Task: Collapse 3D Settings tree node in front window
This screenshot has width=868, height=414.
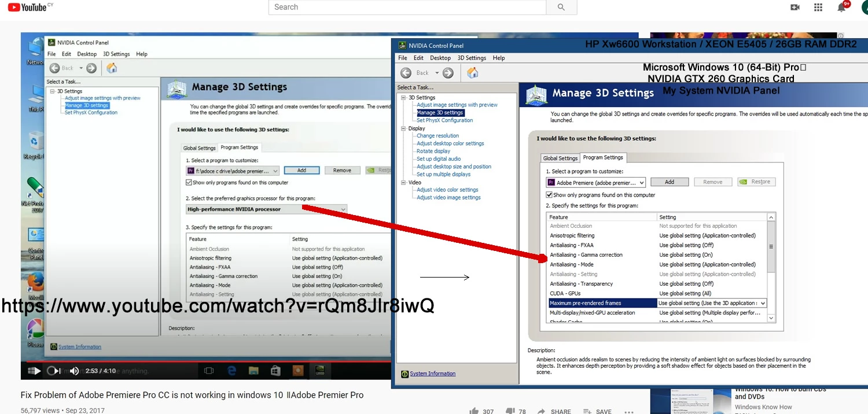Action: click(x=403, y=98)
